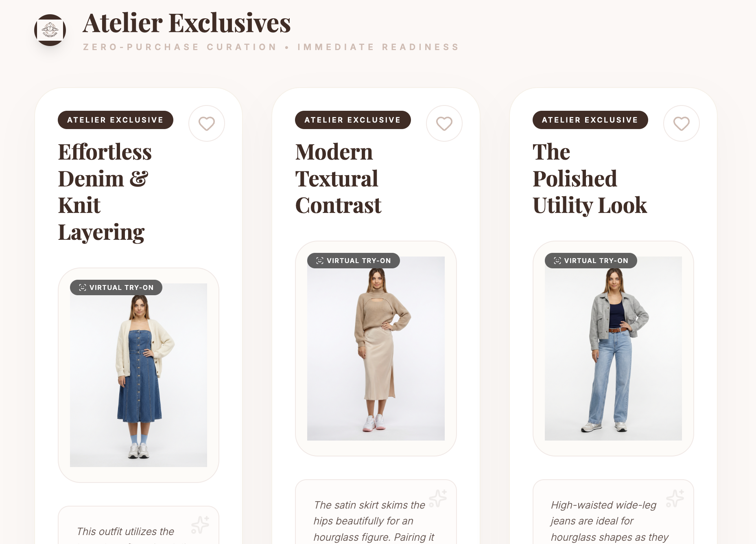Like The Polished Utility Look outfit
Screen dimensions: 756x544
pos(682,123)
